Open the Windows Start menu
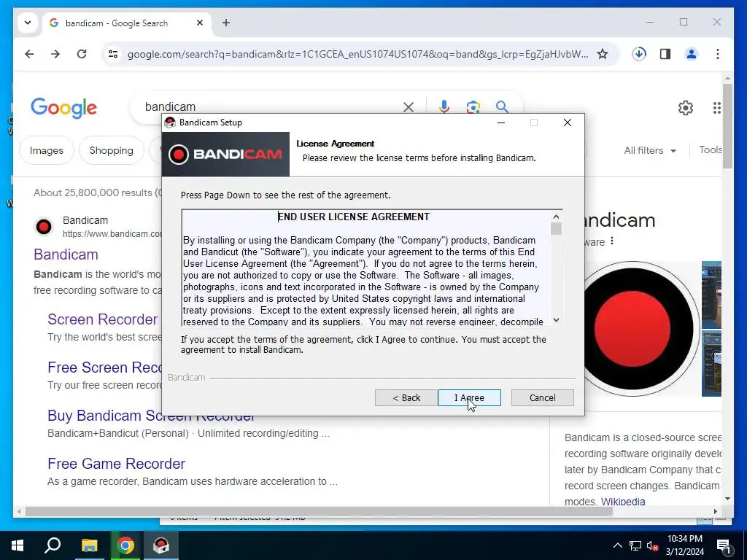Image resolution: width=747 pixels, height=560 pixels. [x=18, y=545]
